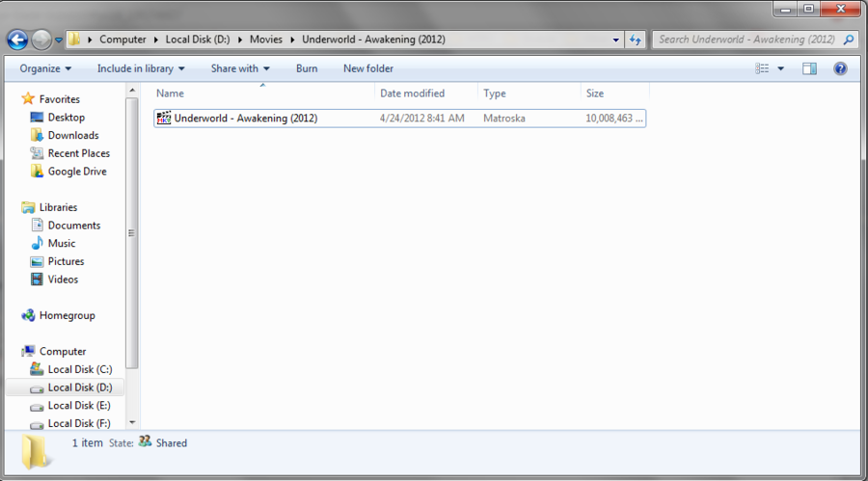Image resolution: width=868 pixels, height=481 pixels.
Task: Create a New folder
Action: coord(368,68)
